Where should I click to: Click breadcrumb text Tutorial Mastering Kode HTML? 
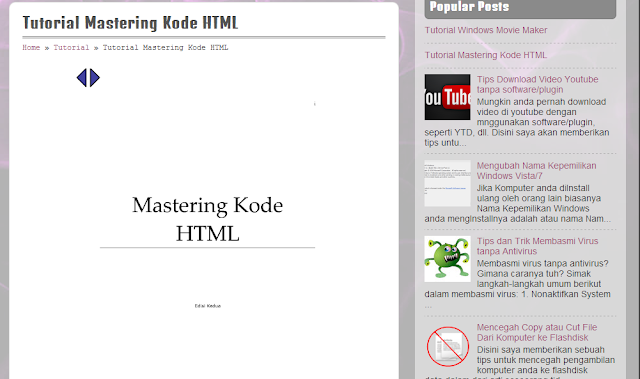point(165,47)
